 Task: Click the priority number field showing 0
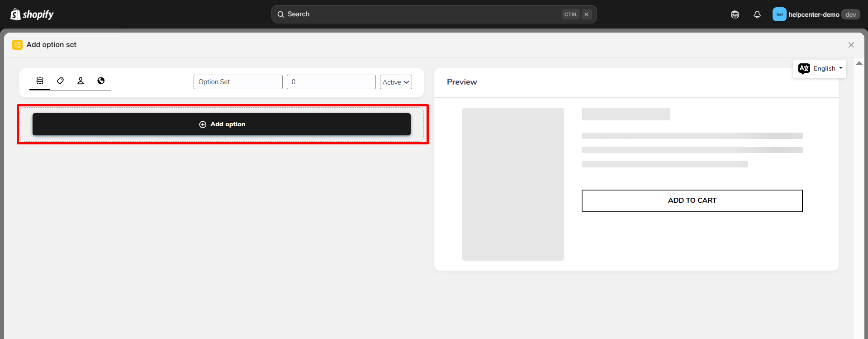(331, 82)
